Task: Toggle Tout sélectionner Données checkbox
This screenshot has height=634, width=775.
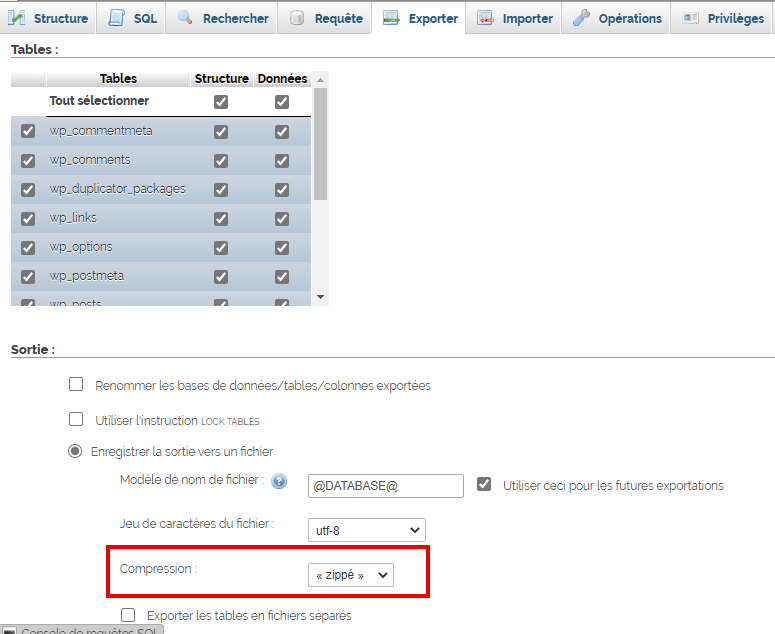Action: [282, 102]
